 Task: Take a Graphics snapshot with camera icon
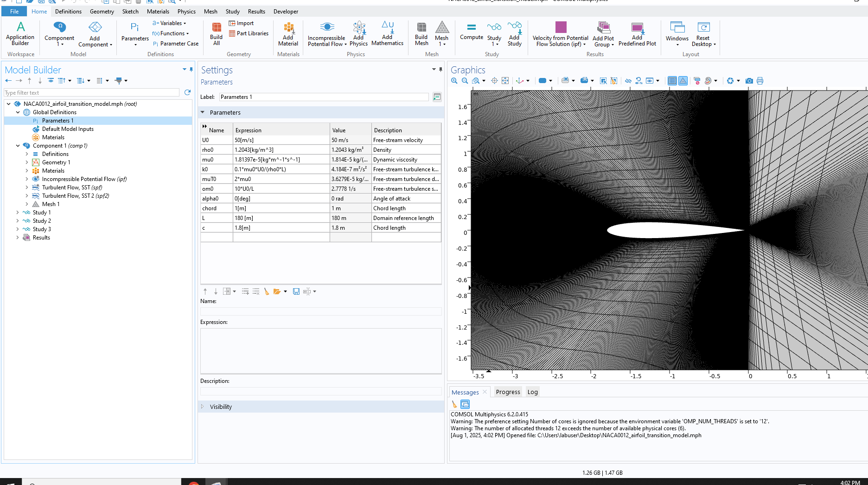pyautogui.click(x=749, y=81)
